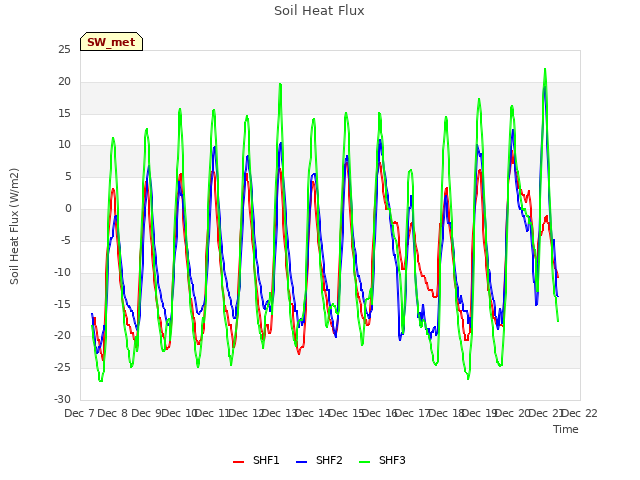This screenshot has width=640, height=480.
Task: Click the blue SHF2 legend swatch
Action: pyautogui.click(x=301, y=462)
